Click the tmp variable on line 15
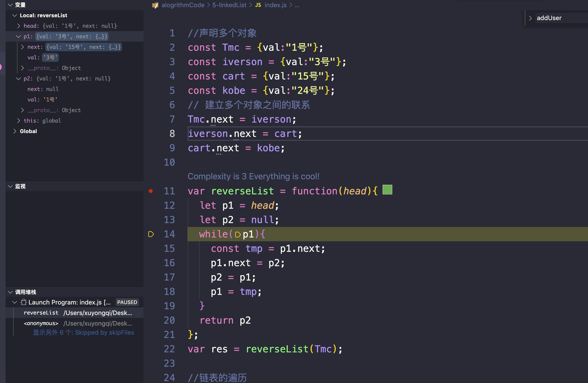The height and width of the screenshot is (383, 588). point(254,249)
